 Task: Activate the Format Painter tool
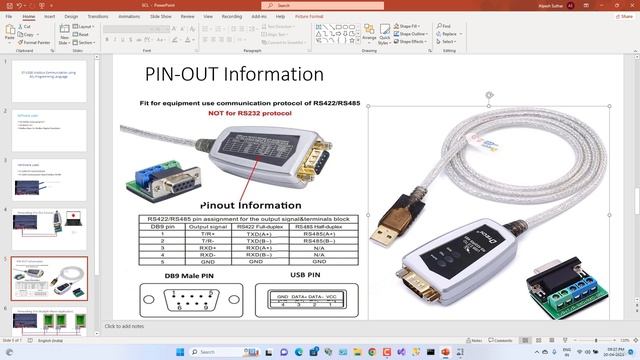34,42
